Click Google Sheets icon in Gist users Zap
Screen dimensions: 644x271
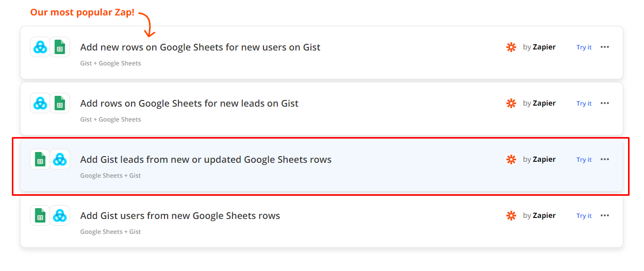point(40,216)
